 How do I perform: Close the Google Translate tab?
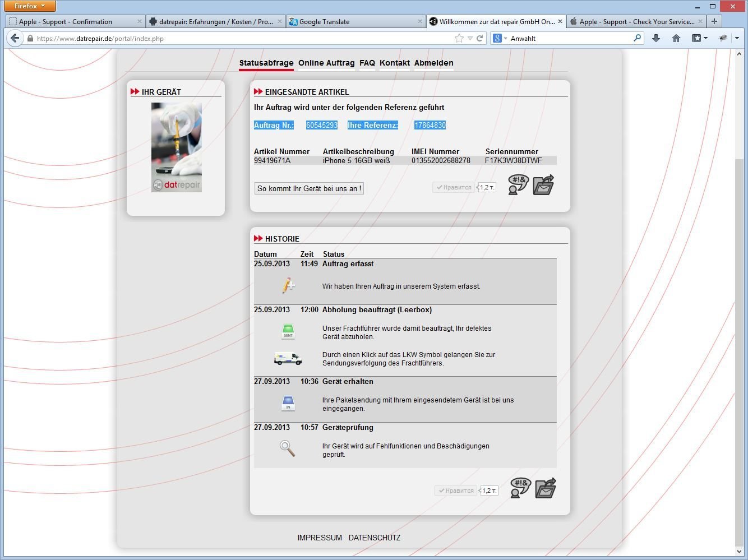coord(420,22)
